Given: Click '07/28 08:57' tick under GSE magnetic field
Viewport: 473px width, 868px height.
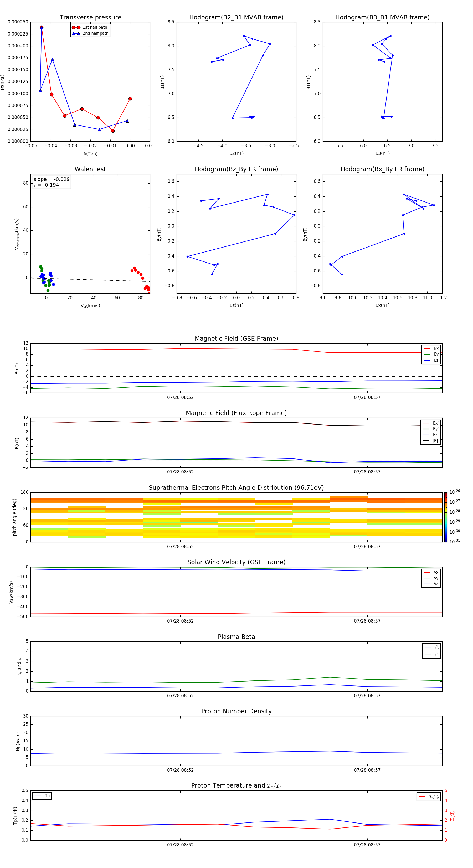Looking at the screenshot, I should click(367, 398).
